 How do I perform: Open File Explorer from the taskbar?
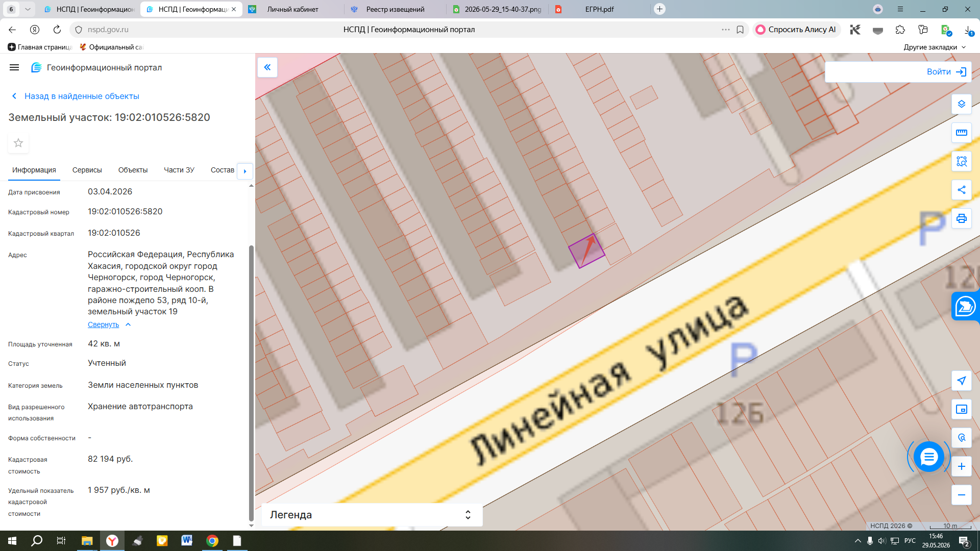coord(87,541)
